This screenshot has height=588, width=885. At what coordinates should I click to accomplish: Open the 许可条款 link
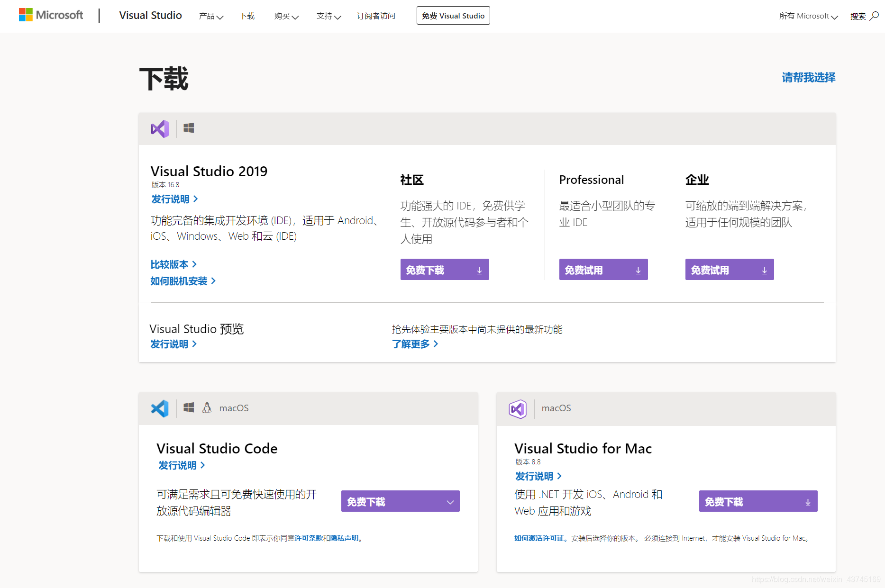(309, 538)
